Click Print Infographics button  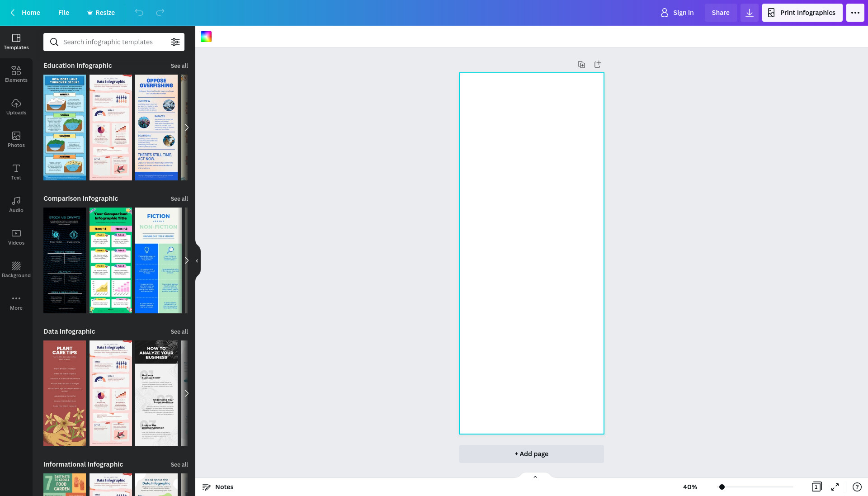coord(802,13)
